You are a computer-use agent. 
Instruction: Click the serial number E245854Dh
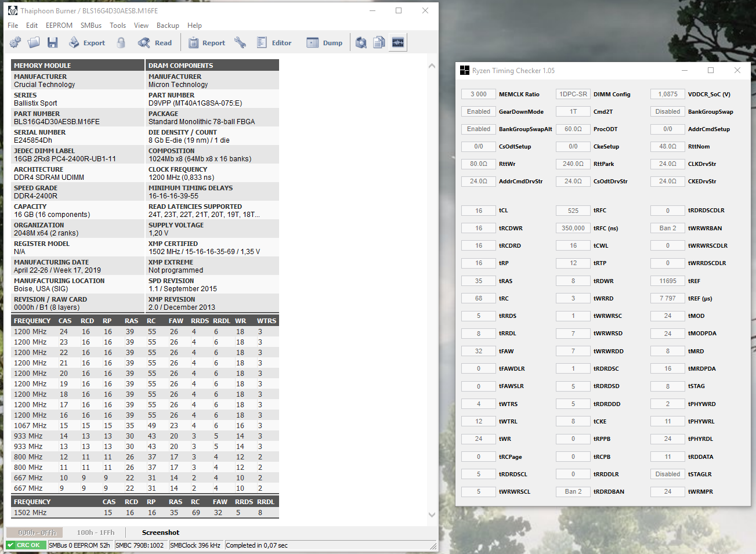pyautogui.click(x=33, y=140)
